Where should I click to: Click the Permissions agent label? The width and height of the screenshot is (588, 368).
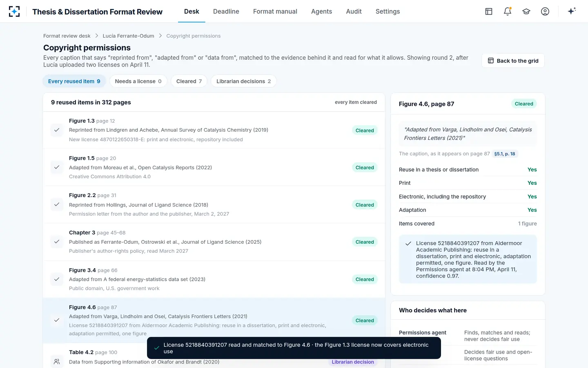[423, 332]
